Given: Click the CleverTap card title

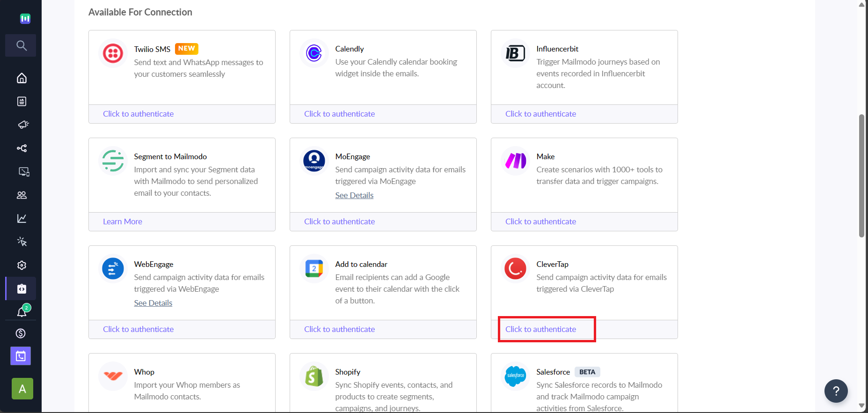Looking at the screenshot, I should pos(553,264).
